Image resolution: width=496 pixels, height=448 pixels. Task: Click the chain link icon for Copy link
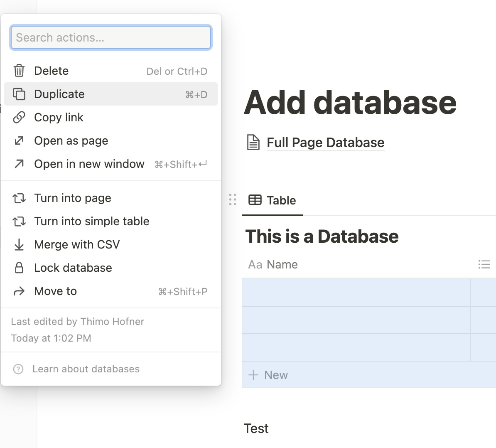coord(19,118)
